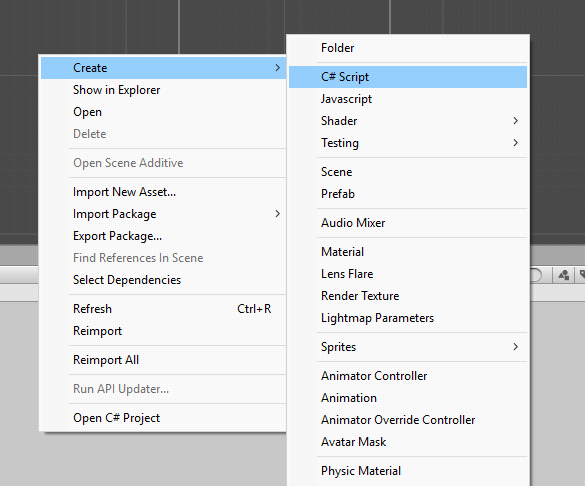Choose Folder in the Create submenu
Screen dimensions: 585x486
[408, 48]
